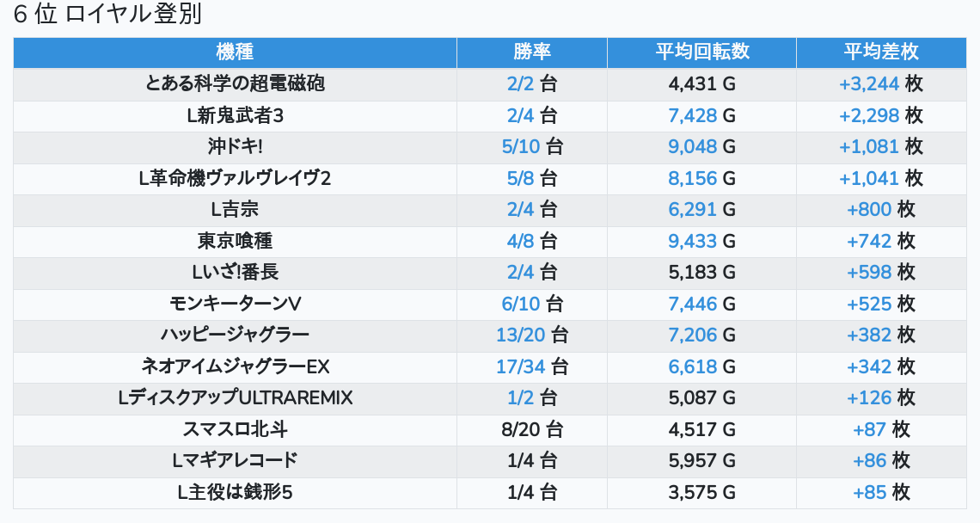Open the 7,428 spins link for L新鬼武者3
This screenshot has height=523, width=980.
tap(692, 115)
